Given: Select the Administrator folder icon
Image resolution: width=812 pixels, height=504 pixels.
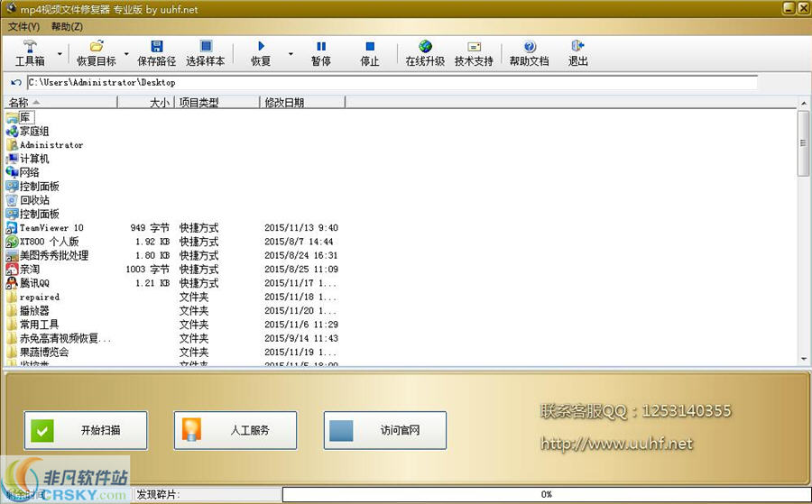Looking at the screenshot, I should click(x=12, y=145).
